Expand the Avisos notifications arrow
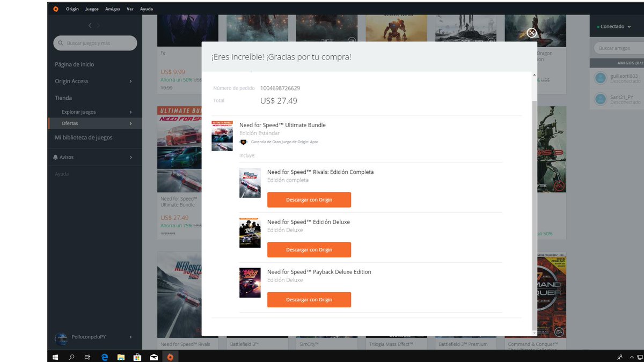 [x=131, y=157]
